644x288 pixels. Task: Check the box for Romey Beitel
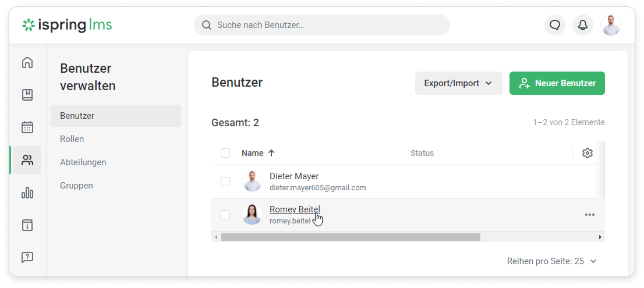(225, 215)
